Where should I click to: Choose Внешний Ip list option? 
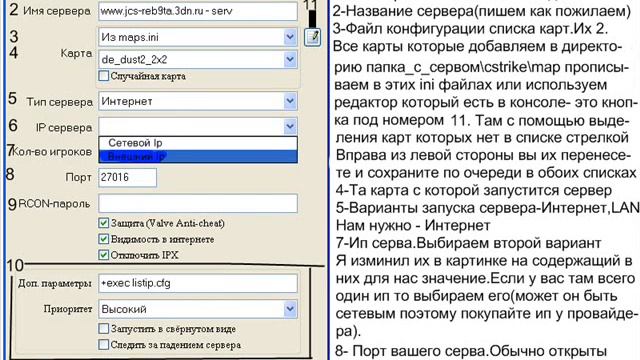[198, 156]
